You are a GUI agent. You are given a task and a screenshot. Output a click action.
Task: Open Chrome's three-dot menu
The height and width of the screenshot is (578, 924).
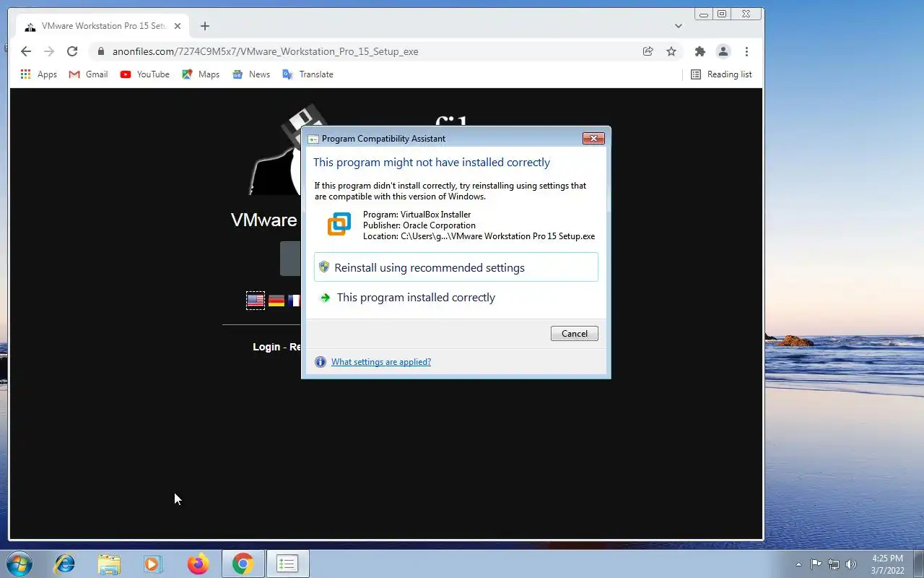pyautogui.click(x=746, y=51)
